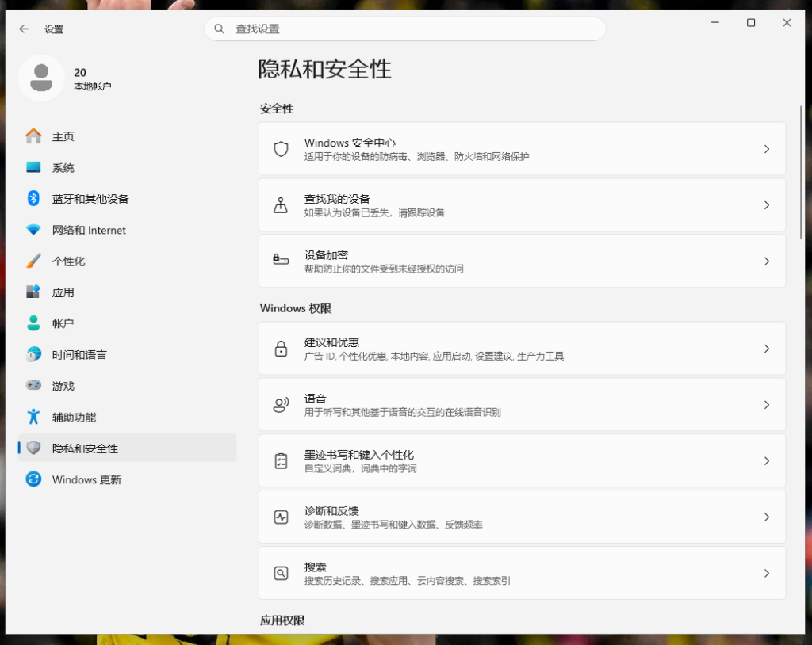Select 帐户 in sidebar

tap(127, 323)
